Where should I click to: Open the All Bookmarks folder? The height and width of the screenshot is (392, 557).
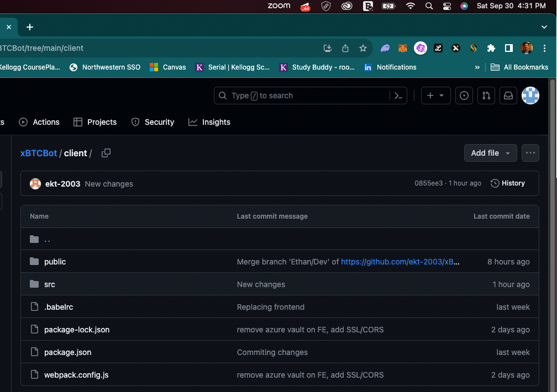click(519, 67)
